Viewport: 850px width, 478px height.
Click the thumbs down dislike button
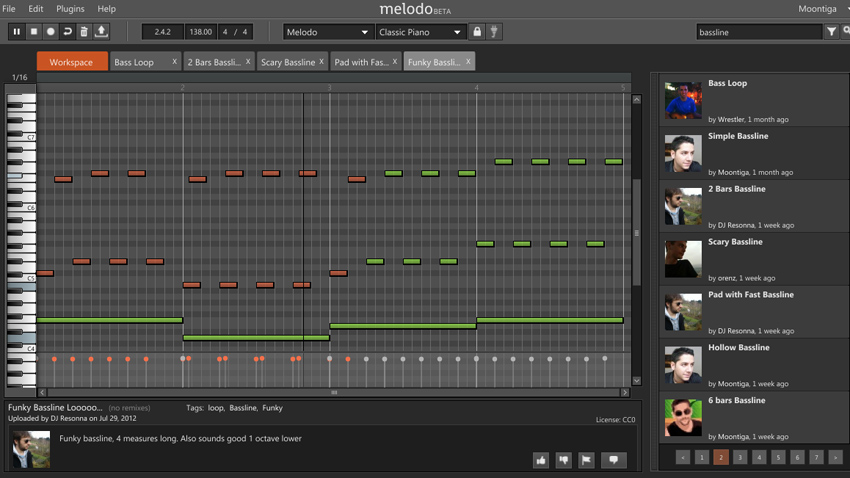tap(564, 460)
